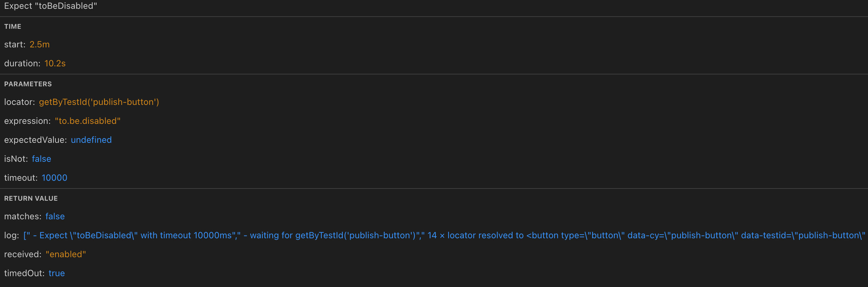
Task: Select the start value 2.5m
Action: pyautogui.click(x=40, y=44)
